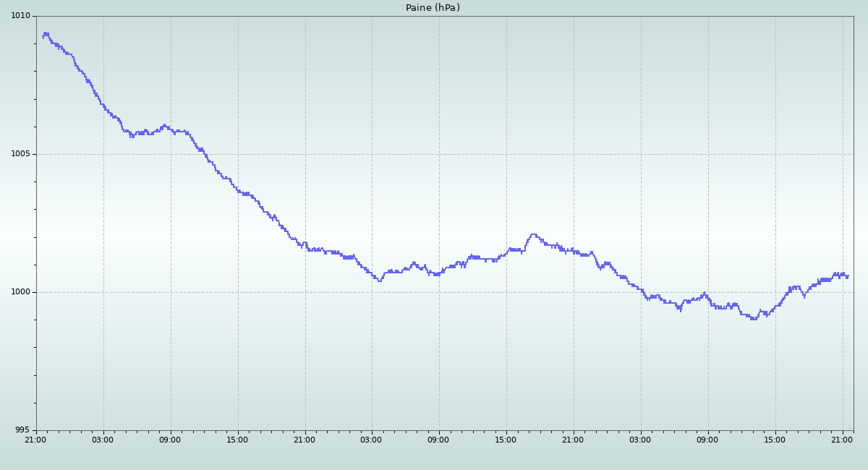Select the 1005 pressure axis label
The width and height of the screenshot is (868, 470).
tap(20, 154)
